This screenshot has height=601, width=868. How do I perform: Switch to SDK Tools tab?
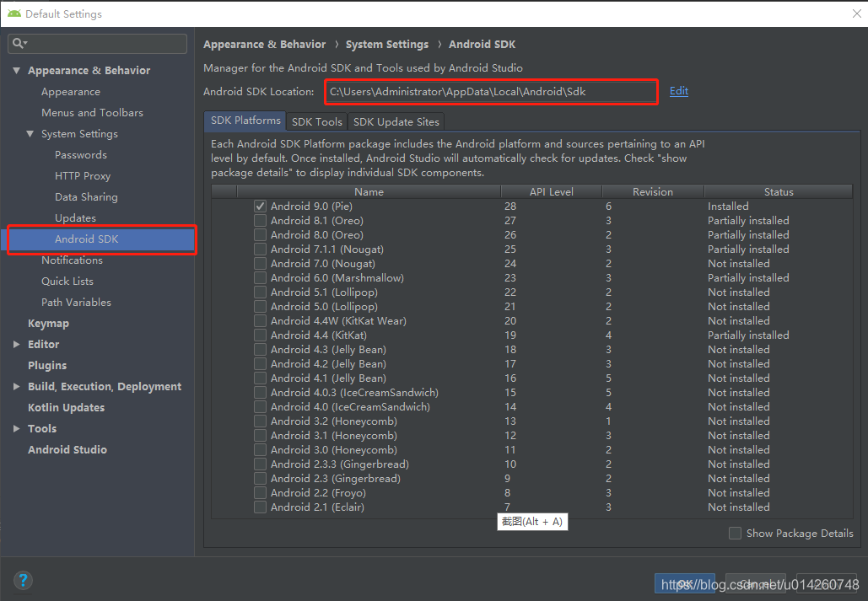click(x=317, y=121)
